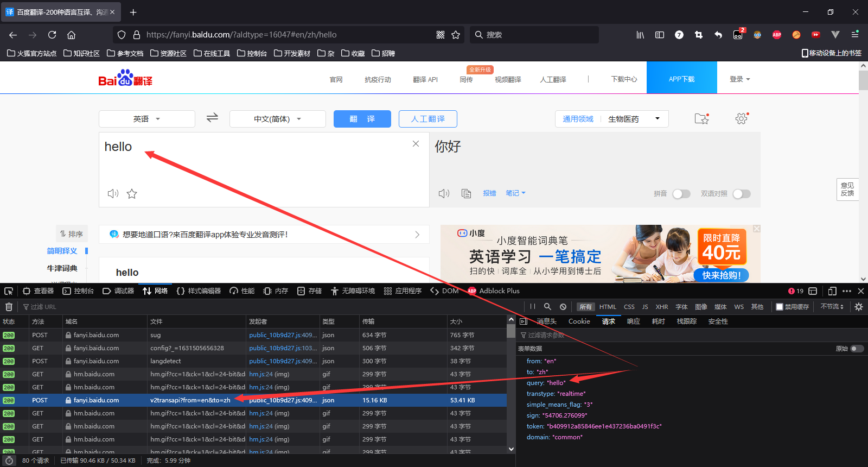This screenshot has width=868, height=467.
Task: Bookmark this page star icon
Action: click(456, 35)
